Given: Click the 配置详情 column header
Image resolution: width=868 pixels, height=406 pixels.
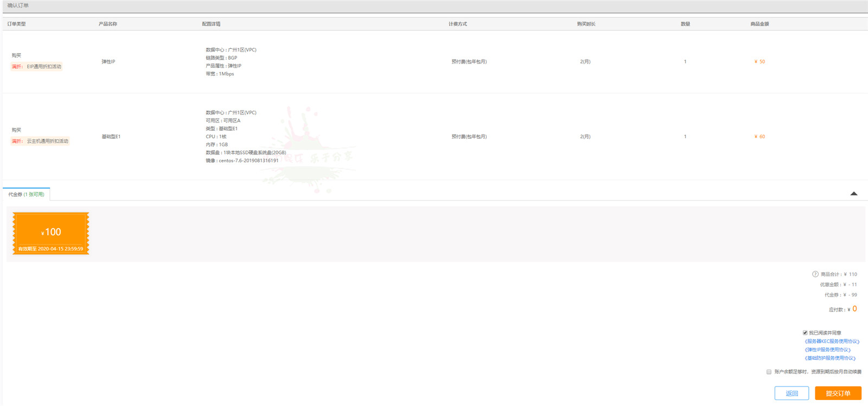Looking at the screenshot, I should pos(211,24).
